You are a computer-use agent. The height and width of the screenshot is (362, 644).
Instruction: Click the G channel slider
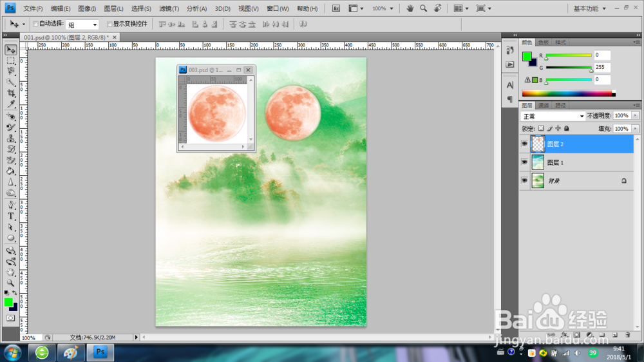tap(569, 68)
